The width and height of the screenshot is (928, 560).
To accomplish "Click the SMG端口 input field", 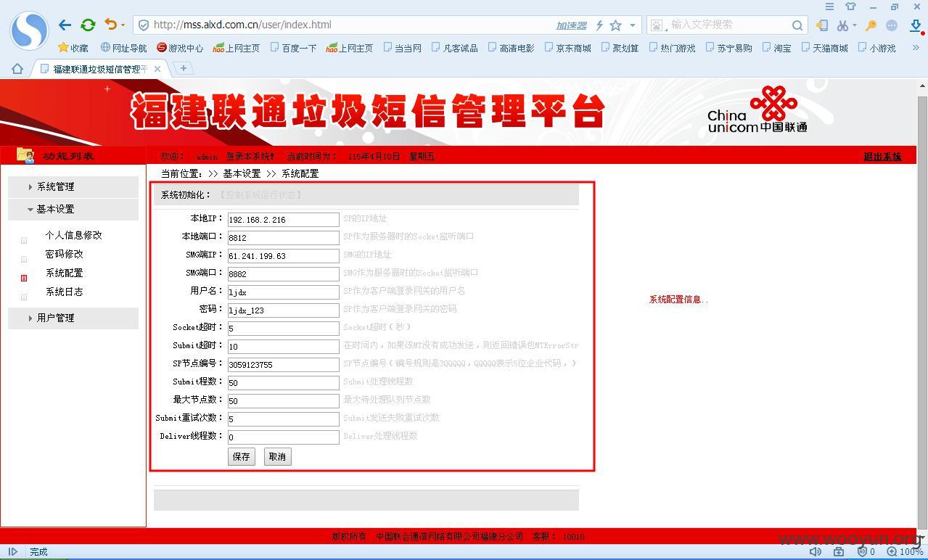I will (x=284, y=273).
